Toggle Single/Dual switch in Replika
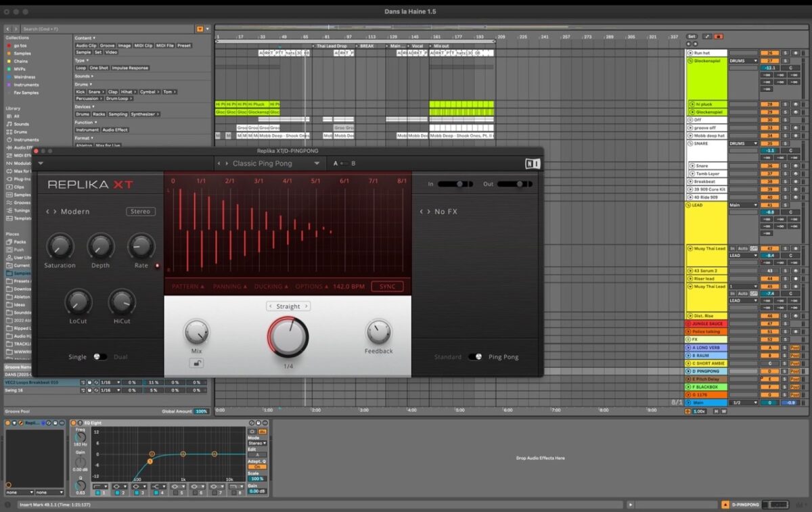The height and width of the screenshot is (512, 812). 99,356
